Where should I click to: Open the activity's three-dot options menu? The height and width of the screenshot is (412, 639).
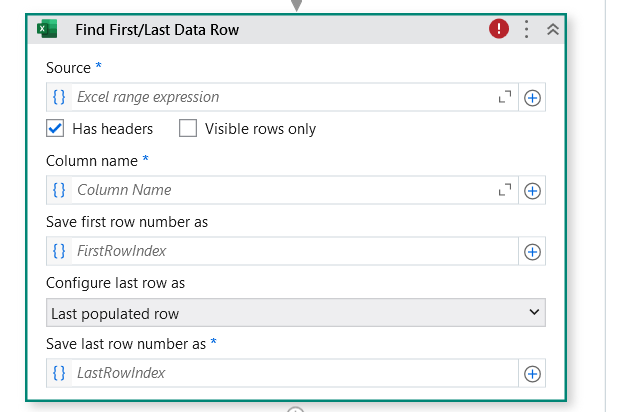[x=527, y=29]
